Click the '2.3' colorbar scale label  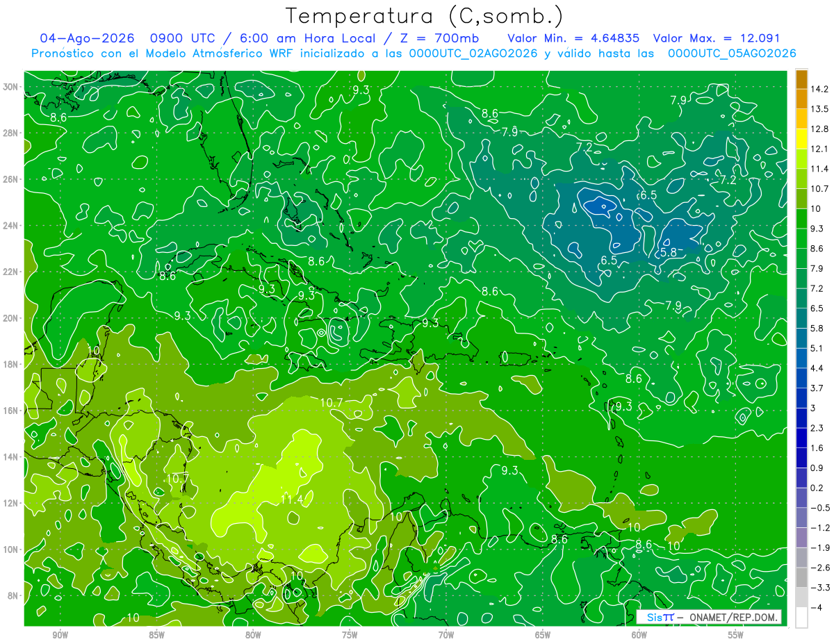click(x=818, y=428)
